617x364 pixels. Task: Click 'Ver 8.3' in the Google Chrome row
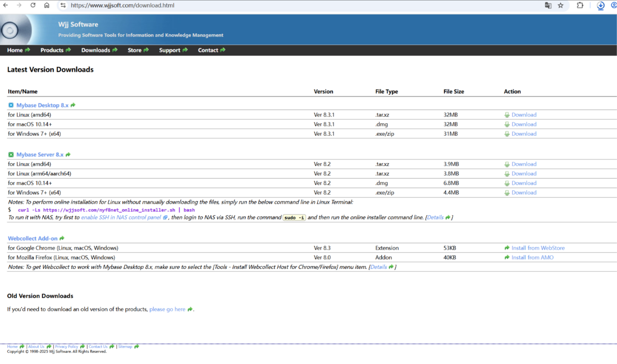pyautogui.click(x=322, y=248)
